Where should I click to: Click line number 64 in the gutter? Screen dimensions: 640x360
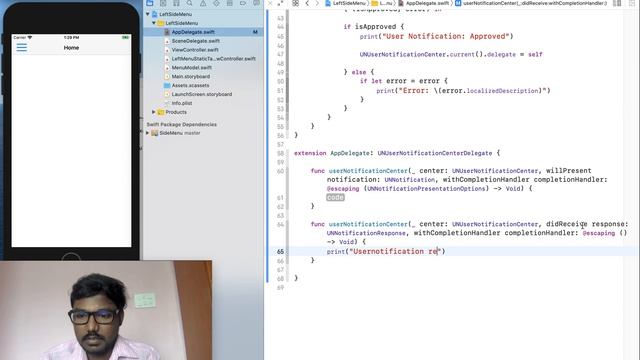click(280, 224)
